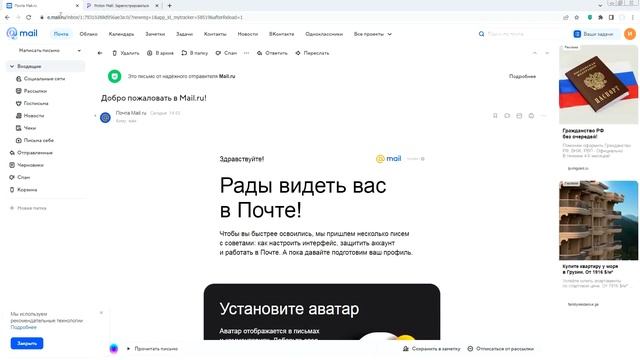Image resolution: width=640 pixels, height=360 pixels.
Task: Open the orange user account avatar
Action: (630, 34)
